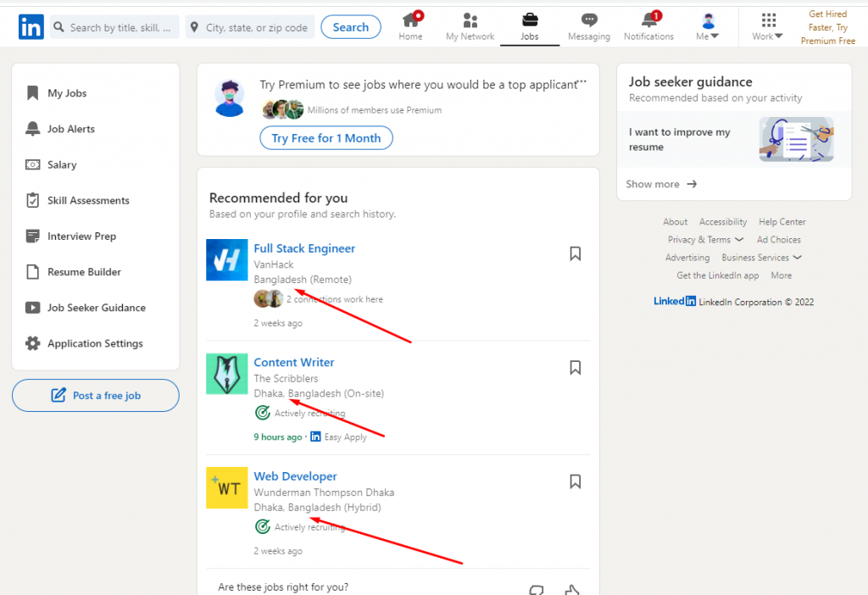Click the Application Settings gear icon

click(33, 343)
